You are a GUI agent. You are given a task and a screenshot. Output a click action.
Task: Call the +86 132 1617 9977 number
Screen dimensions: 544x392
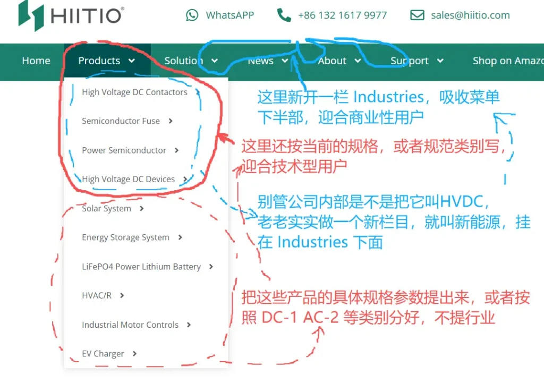tap(342, 15)
